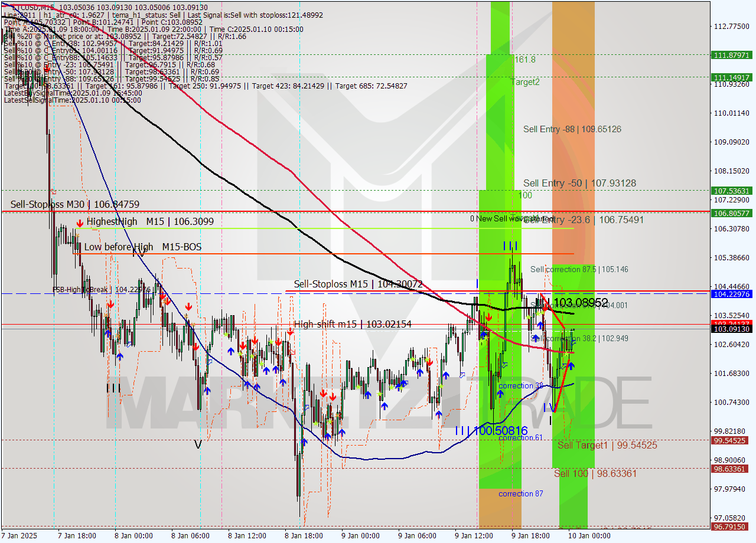Click the green 107.53631 price tag
Screen dimensions: 756x543
[732, 191]
